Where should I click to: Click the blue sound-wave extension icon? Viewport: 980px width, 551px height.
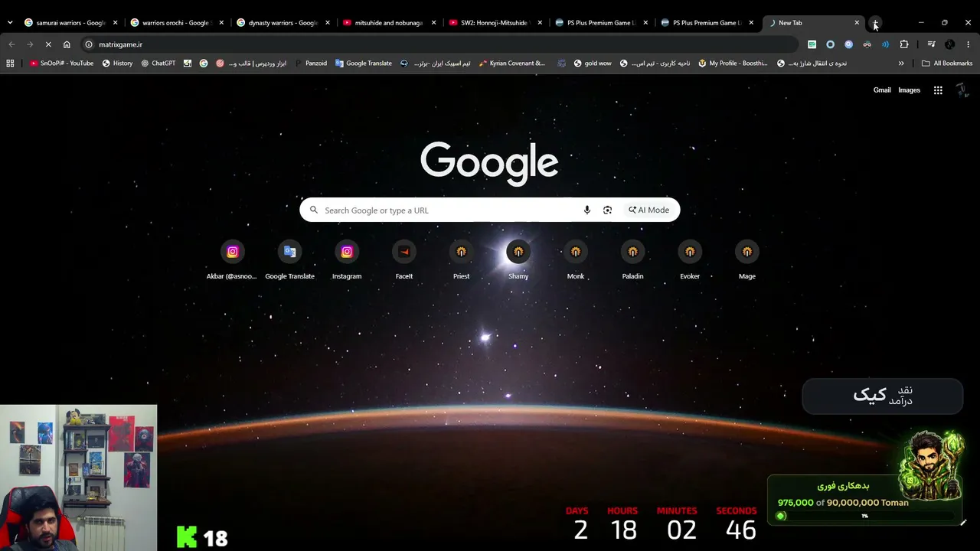885,44
